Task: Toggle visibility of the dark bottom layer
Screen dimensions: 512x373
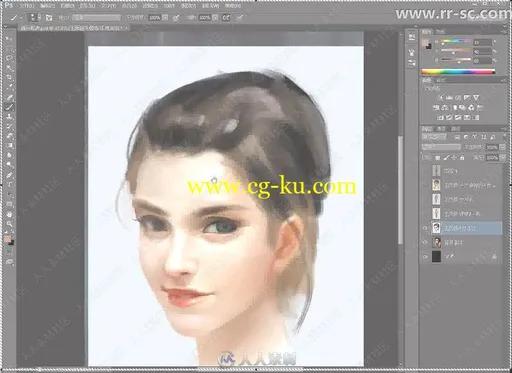Action: pos(425,256)
